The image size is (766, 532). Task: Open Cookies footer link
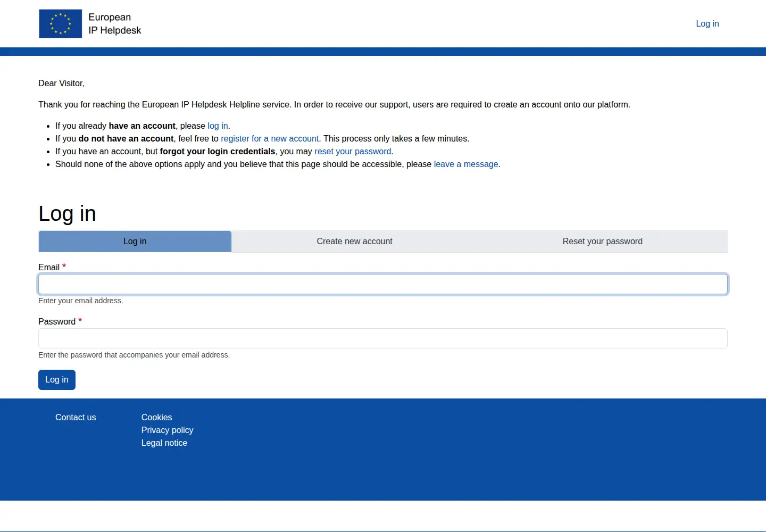(157, 417)
